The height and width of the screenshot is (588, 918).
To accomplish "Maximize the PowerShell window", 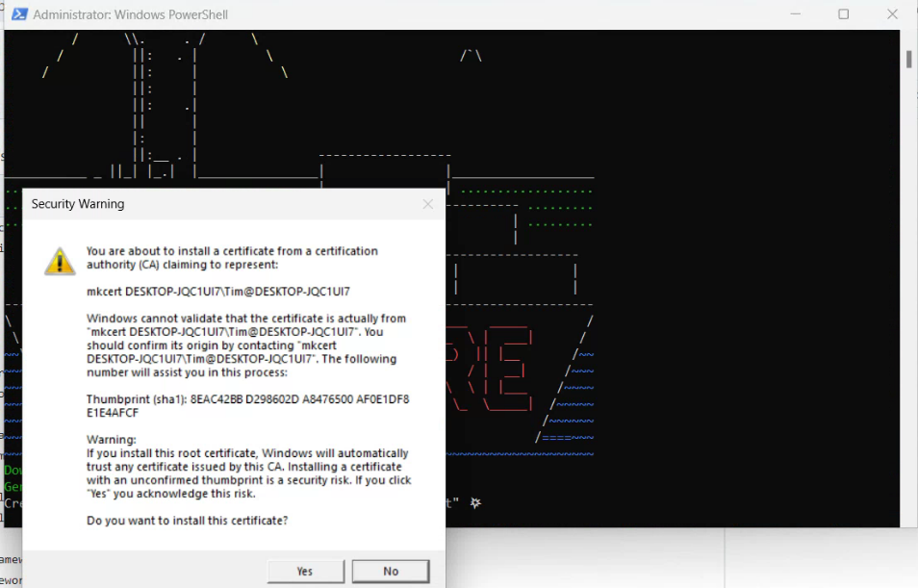I will tap(843, 14).
